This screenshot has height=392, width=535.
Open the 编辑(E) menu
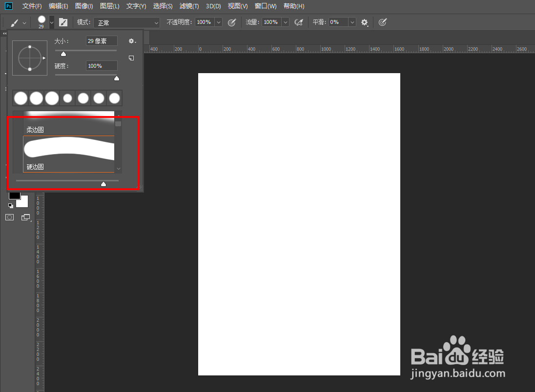59,6
